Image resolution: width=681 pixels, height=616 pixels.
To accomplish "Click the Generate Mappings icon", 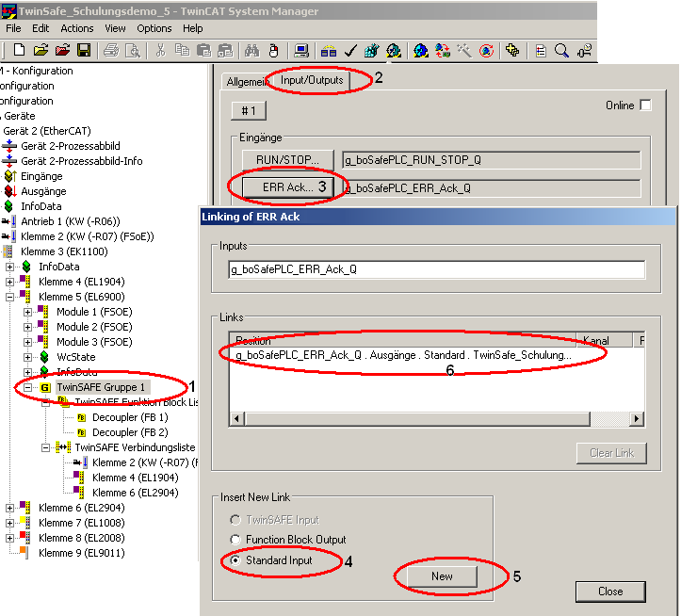I will coord(329,51).
